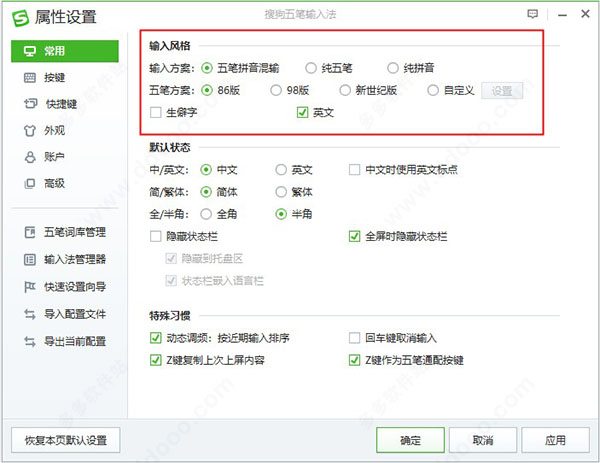Select 英文 as default language state
The height and width of the screenshot is (463, 600).
(x=281, y=170)
